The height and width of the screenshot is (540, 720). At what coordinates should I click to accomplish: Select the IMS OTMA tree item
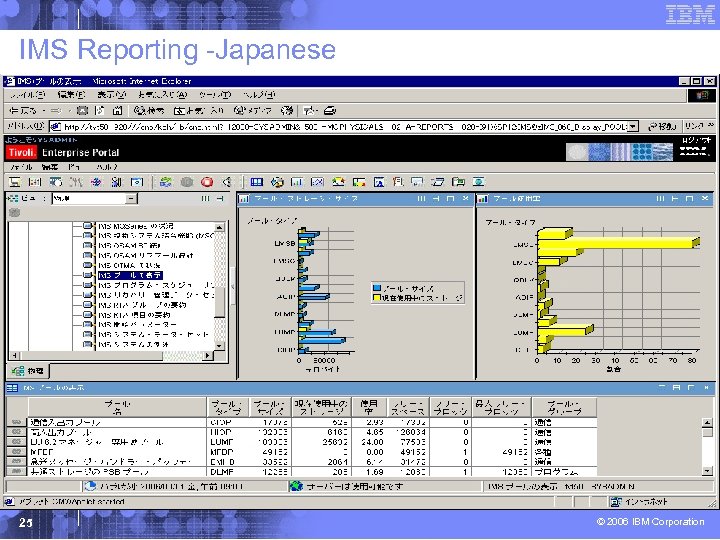[129, 265]
